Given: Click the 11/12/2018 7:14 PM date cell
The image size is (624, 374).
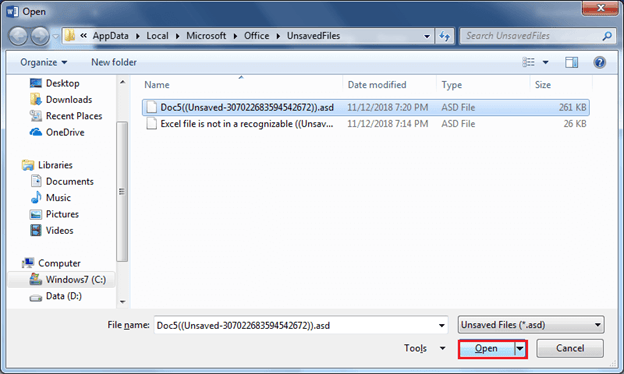Looking at the screenshot, I should [x=388, y=124].
